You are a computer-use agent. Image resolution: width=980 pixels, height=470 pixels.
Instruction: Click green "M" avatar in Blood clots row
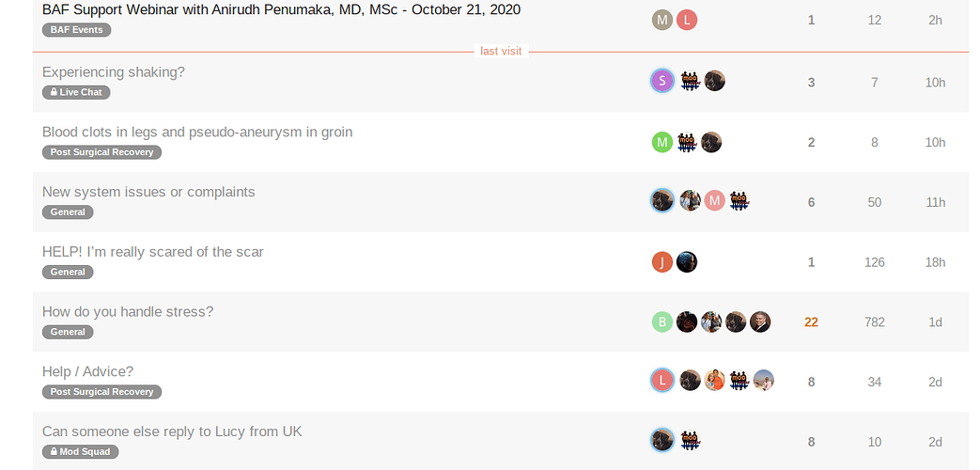click(x=662, y=142)
